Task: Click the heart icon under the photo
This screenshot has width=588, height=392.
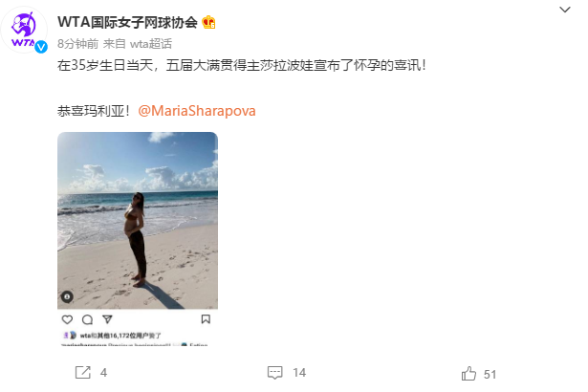Action: pyautogui.click(x=67, y=319)
